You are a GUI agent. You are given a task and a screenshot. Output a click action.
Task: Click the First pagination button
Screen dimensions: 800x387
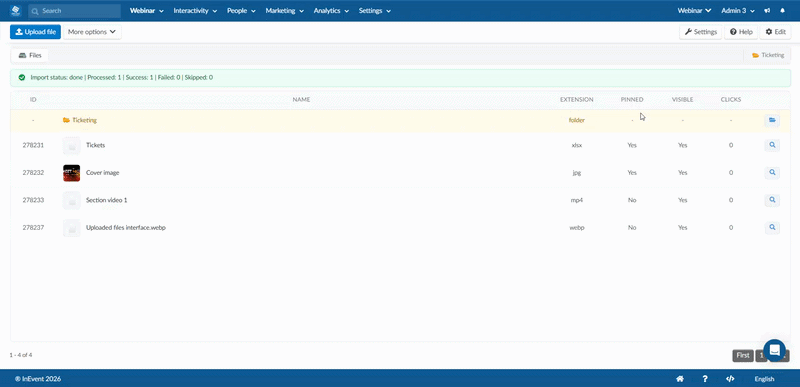[743, 355]
